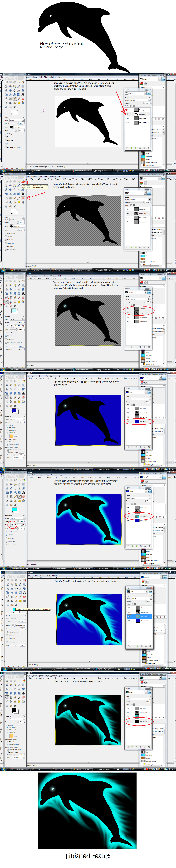Screen dimensions: 176x868
Task: Select Fill whole selection in blue-fill screenshot
Action: point(8,442)
